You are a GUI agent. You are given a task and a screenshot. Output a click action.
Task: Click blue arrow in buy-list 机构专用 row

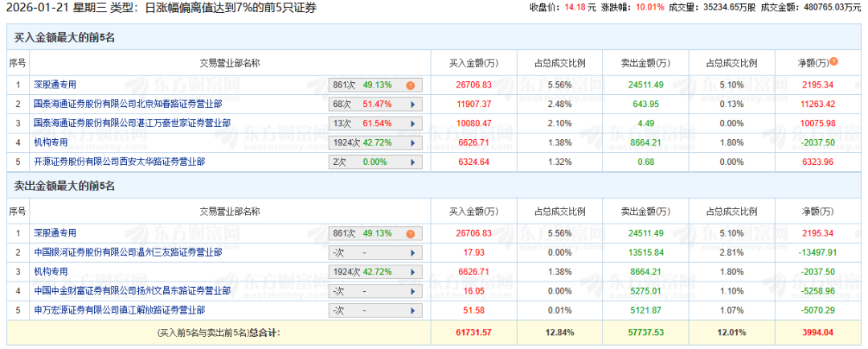[x=412, y=142]
